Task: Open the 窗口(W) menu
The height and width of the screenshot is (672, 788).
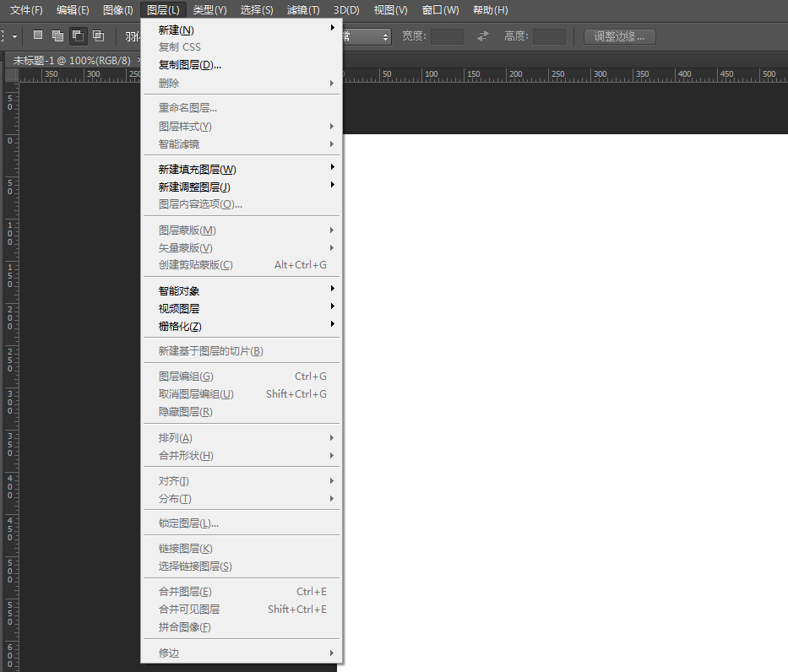Action: (x=440, y=9)
